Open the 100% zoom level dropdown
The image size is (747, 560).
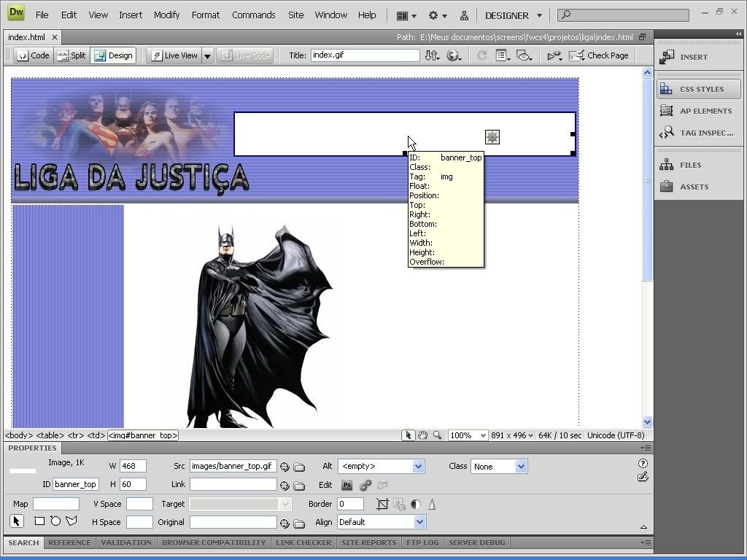468,435
